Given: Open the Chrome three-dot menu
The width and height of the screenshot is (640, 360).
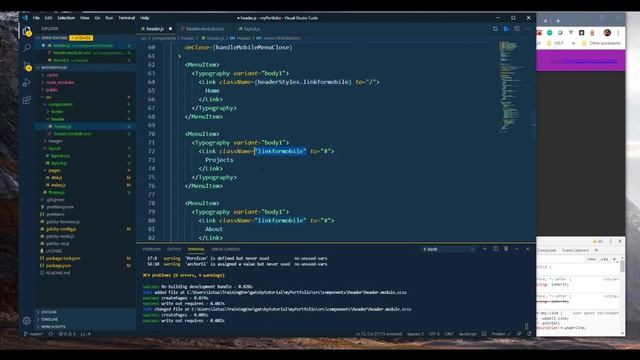Looking at the screenshot, I should [x=618, y=33].
